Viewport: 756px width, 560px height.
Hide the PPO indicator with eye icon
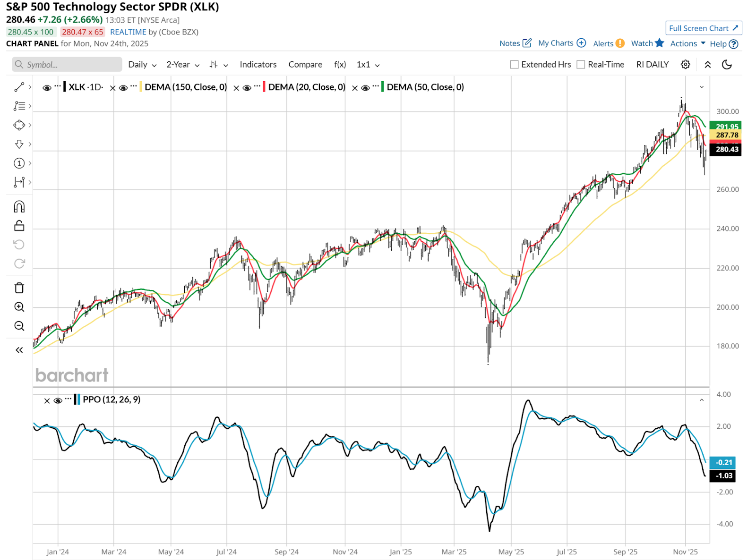[58, 400]
